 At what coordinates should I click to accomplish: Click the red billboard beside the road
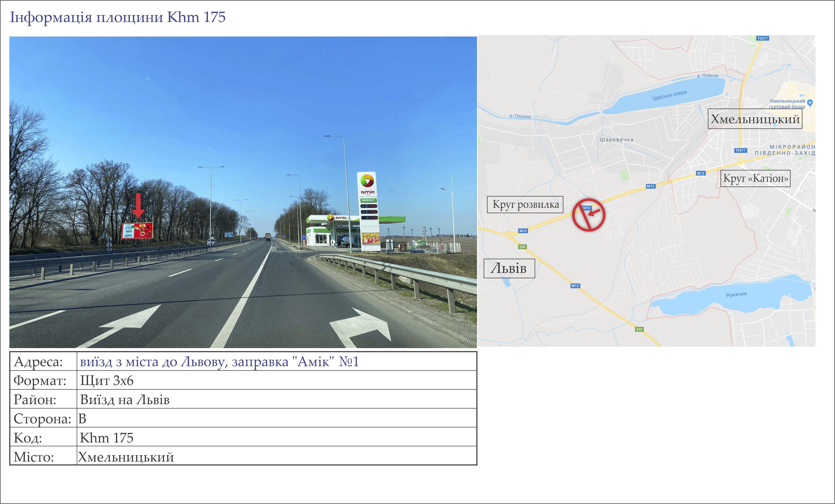[137, 231]
